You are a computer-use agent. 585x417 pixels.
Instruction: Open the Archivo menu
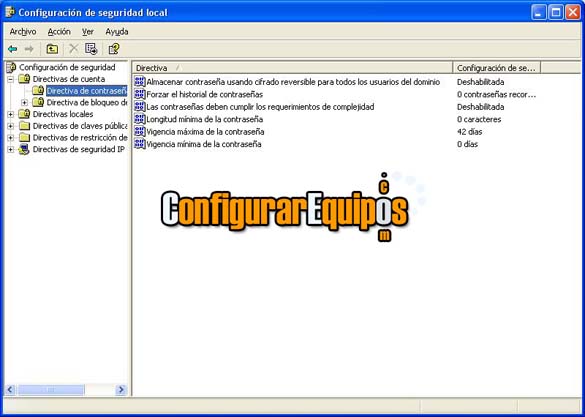point(23,32)
